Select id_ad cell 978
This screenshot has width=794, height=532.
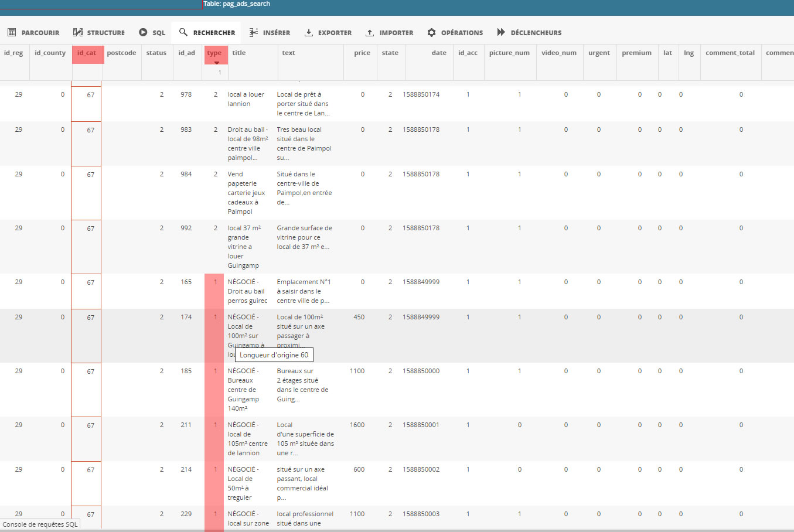point(186,94)
